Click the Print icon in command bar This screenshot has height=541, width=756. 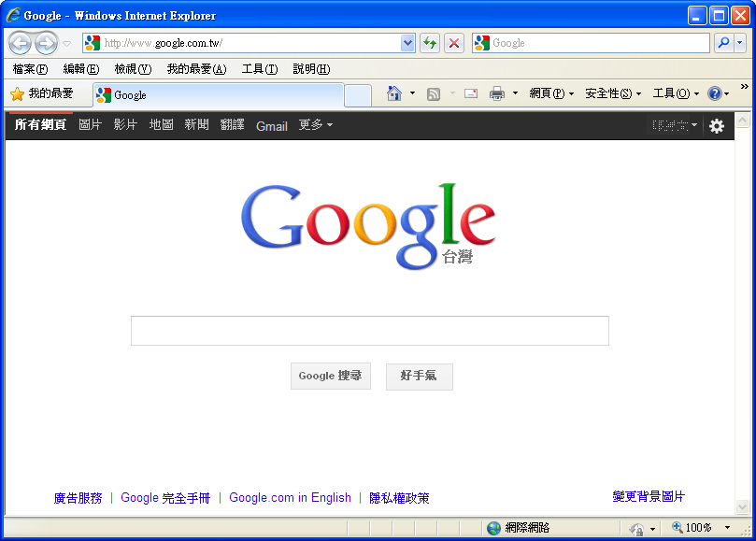(497, 93)
